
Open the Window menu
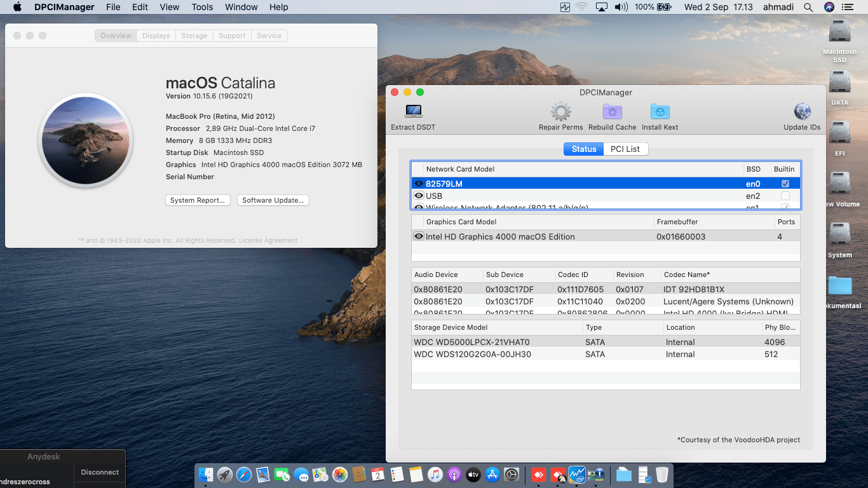pos(241,7)
